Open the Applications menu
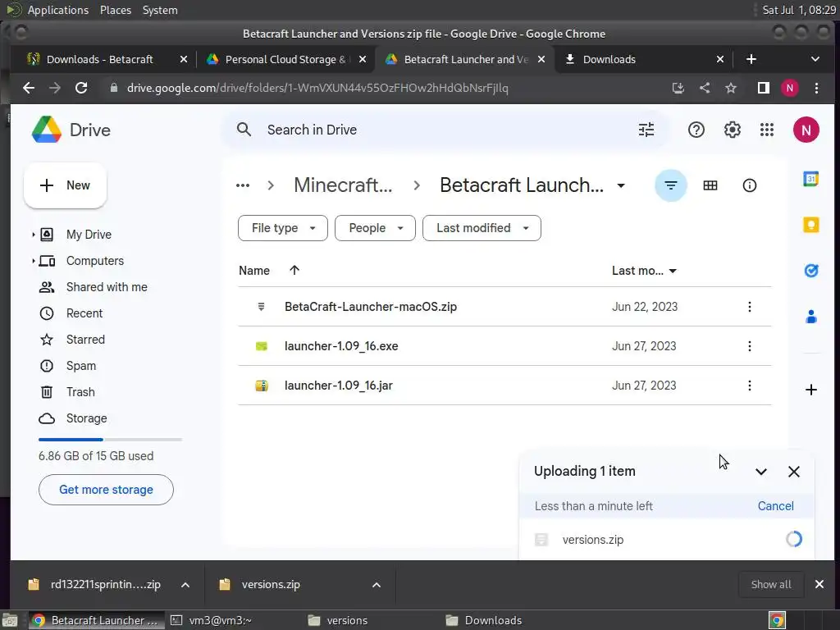 (58, 10)
